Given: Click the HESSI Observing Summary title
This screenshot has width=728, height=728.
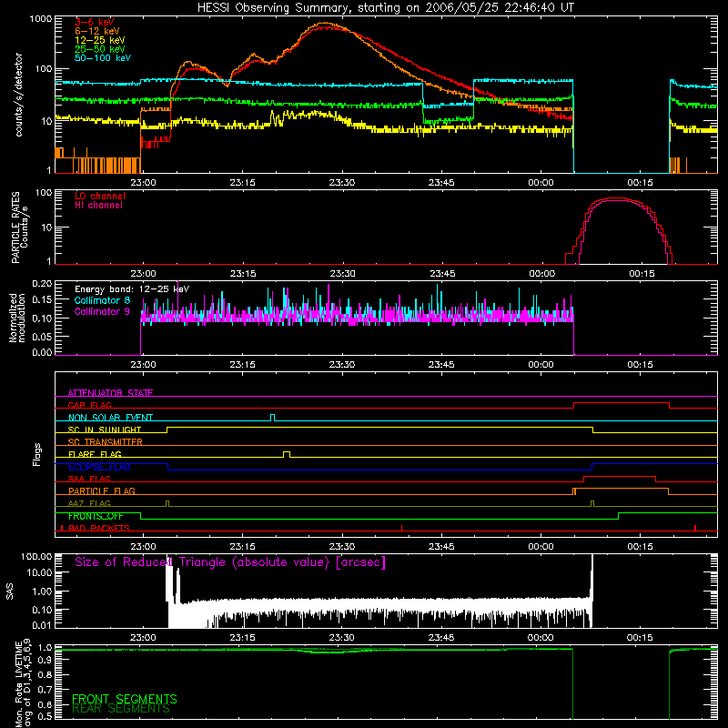Looking at the screenshot, I should click(385, 7).
